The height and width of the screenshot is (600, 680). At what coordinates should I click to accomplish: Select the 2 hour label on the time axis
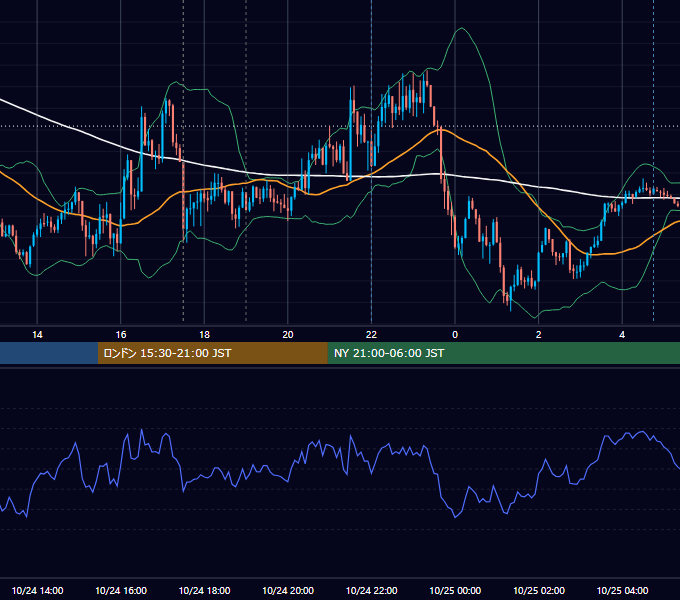pos(539,335)
